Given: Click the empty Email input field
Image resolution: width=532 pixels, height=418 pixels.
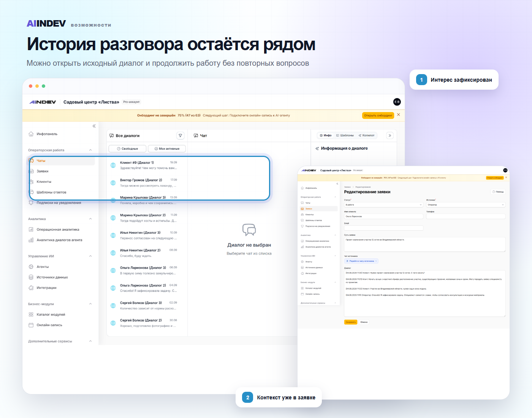Looking at the screenshot, I should coord(383,228).
